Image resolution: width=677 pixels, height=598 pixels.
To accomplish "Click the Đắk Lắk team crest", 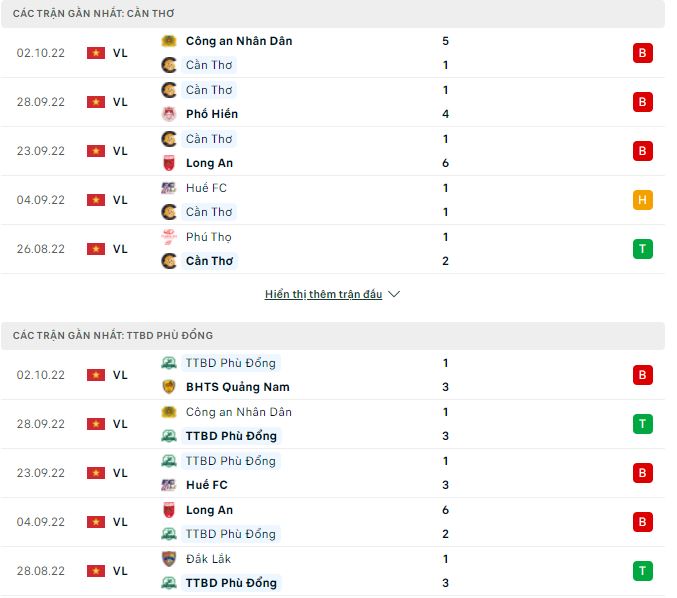I will coord(169,559).
